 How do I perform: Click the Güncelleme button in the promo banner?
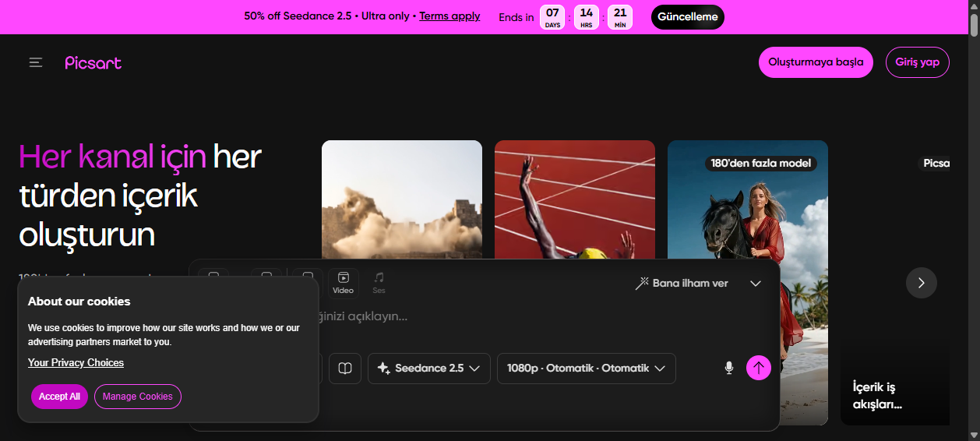pyautogui.click(x=687, y=17)
